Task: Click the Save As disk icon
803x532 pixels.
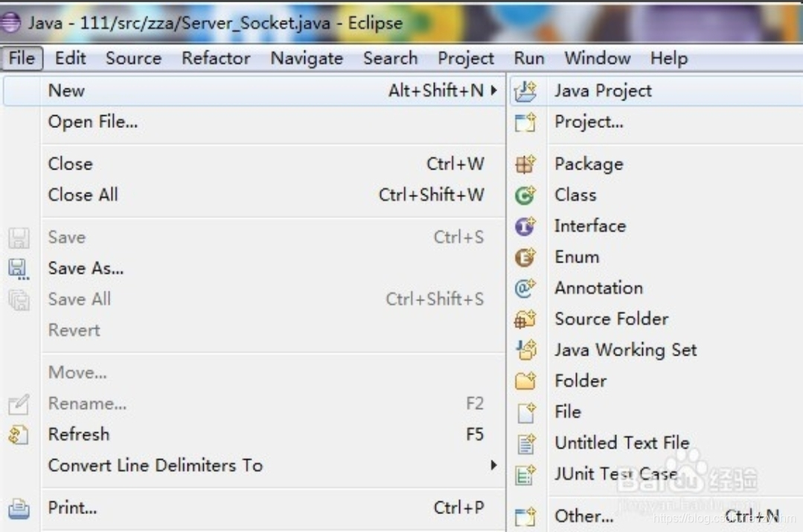Action: [19, 269]
